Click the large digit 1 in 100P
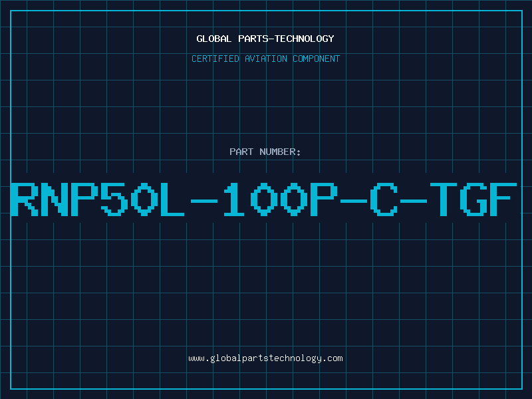This screenshot has width=532, height=399. coord(234,199)
